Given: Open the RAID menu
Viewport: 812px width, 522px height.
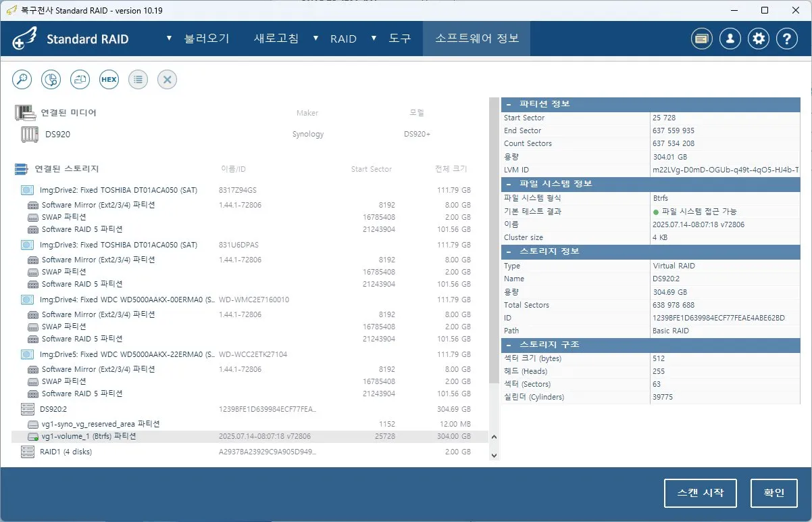Looking at the screenshot, I should pos(343,39).
